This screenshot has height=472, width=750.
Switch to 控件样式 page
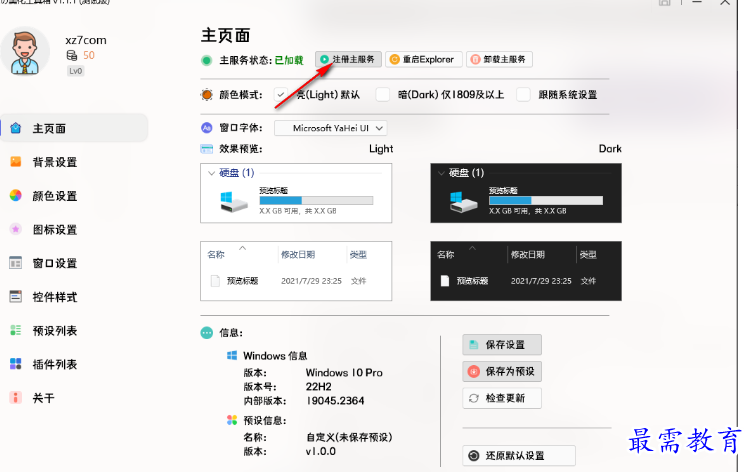click(55, 297)
